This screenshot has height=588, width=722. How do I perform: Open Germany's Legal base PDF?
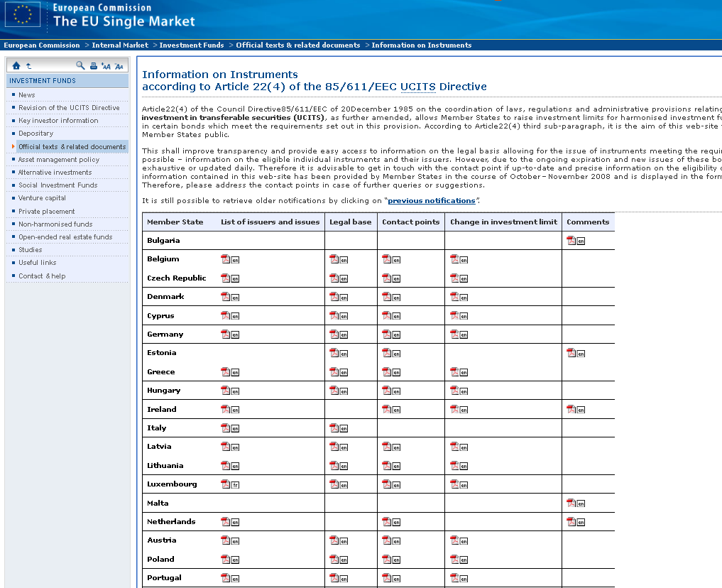(x=334, y=334)
